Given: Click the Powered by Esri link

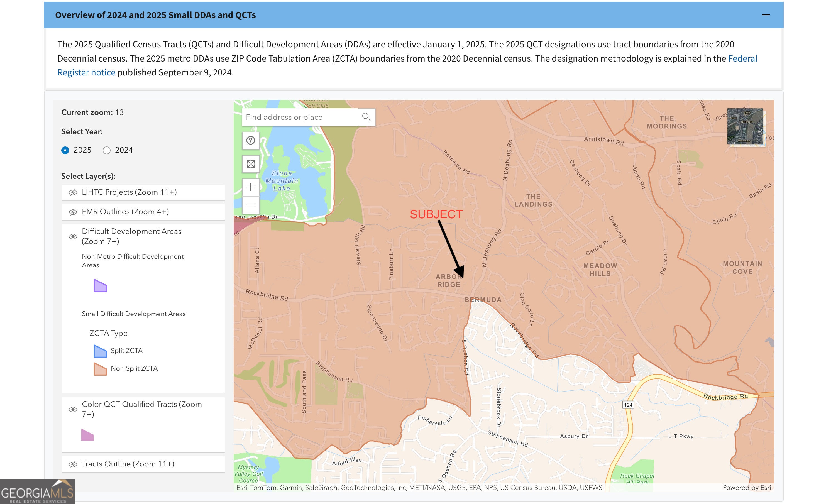Looking at the screenshot, I should [747, 488].
